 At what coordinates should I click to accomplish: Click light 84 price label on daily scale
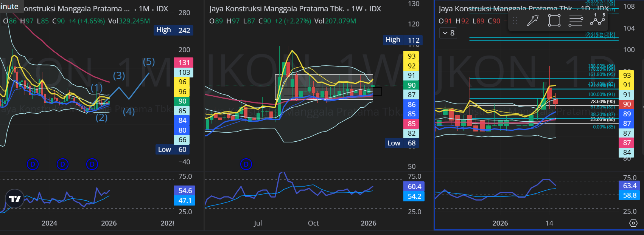(x=627, y=153)
